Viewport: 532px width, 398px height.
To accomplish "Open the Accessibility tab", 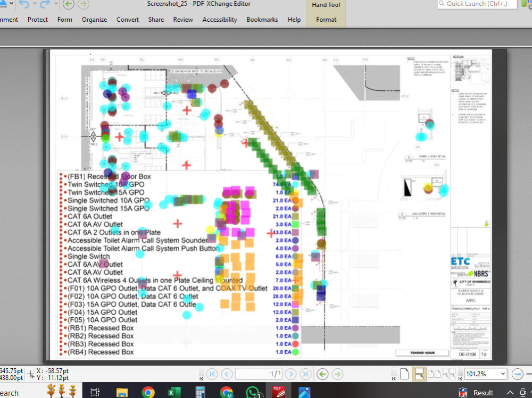I will 220,20.
